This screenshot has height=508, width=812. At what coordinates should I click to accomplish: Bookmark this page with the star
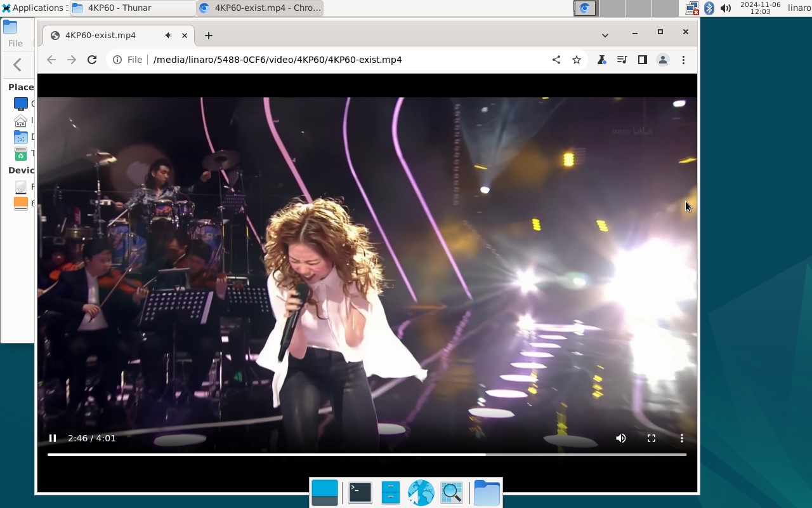pos(577,59)
